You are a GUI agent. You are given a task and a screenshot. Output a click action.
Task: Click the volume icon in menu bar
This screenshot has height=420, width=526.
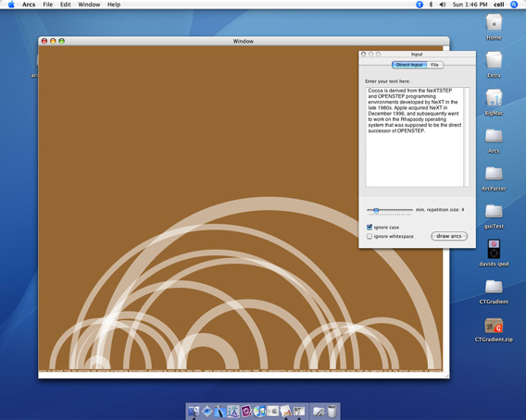click(x=443, y=5)
